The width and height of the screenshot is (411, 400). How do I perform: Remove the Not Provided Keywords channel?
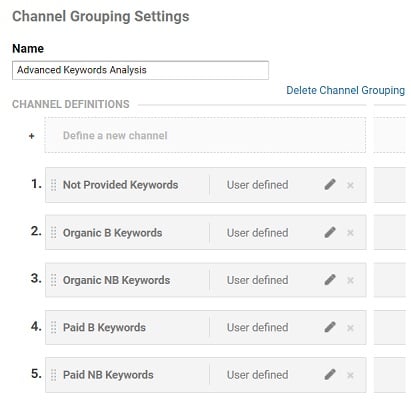point(350,185)
